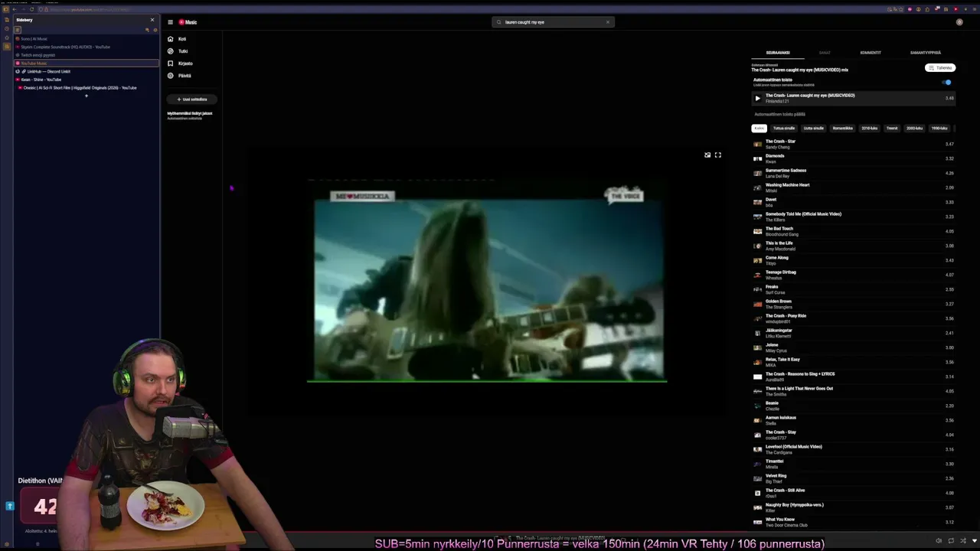The image size is (980, 551).
Task: Play The Crash - Star by Sandy Cheng
Action: tap(854, 144)
